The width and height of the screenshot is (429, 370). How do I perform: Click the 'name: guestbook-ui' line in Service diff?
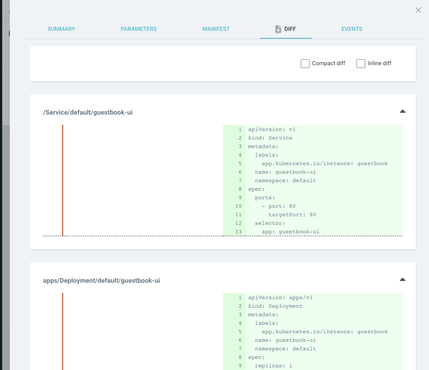(285, 172)
